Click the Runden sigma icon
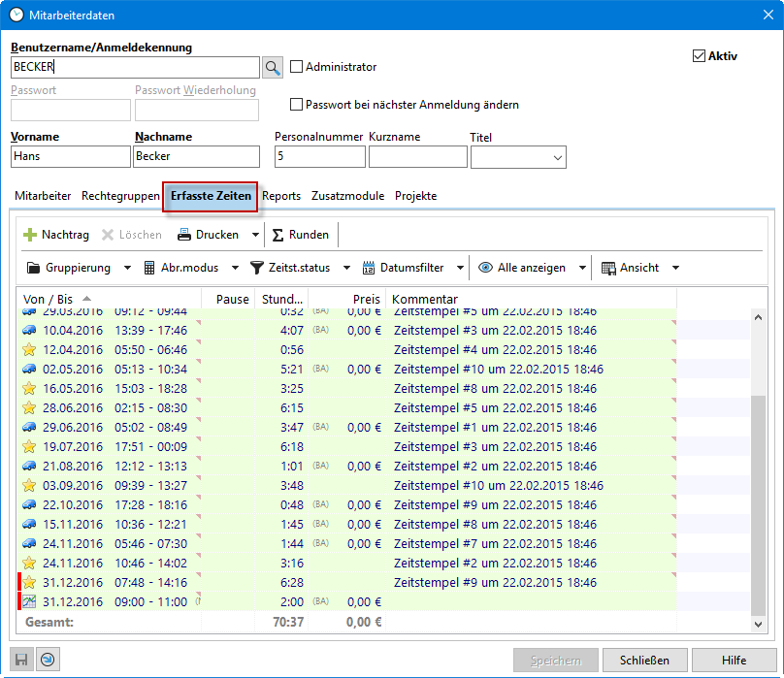This screenshot has height=678, width=784. 278,235
